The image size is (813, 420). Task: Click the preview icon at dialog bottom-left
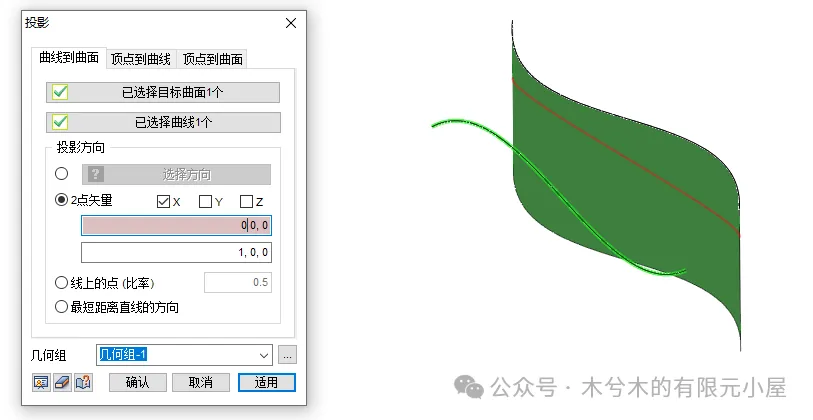[41, 383]
